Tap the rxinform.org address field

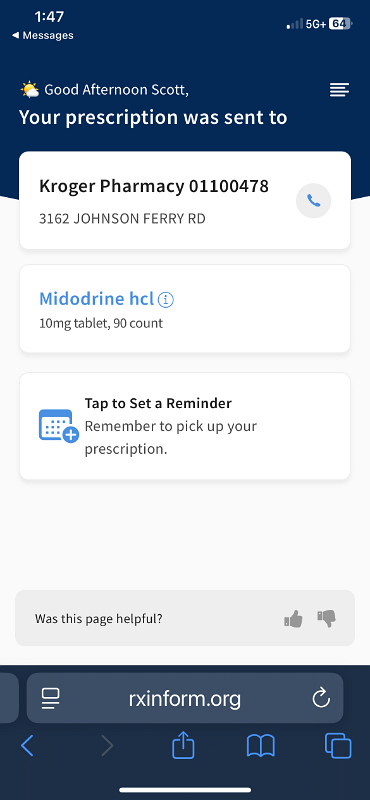pyautogui.click(x=185, y=698)
